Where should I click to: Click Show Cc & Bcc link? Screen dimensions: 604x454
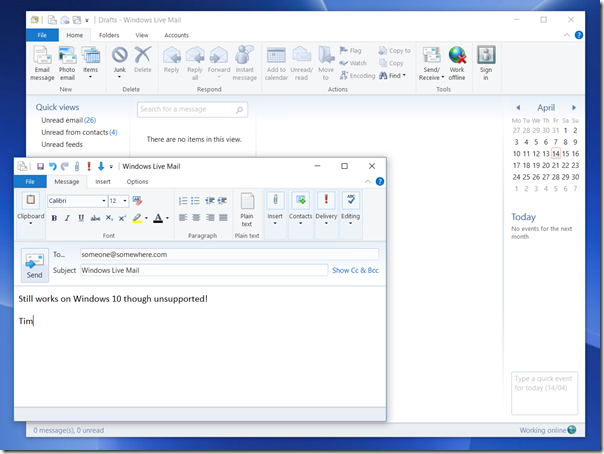tap(355, 270)
